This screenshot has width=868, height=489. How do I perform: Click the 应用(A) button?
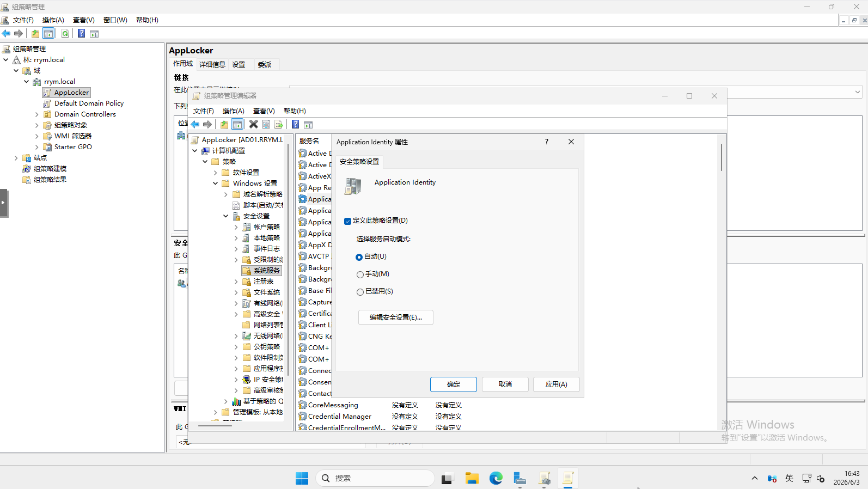557,384
